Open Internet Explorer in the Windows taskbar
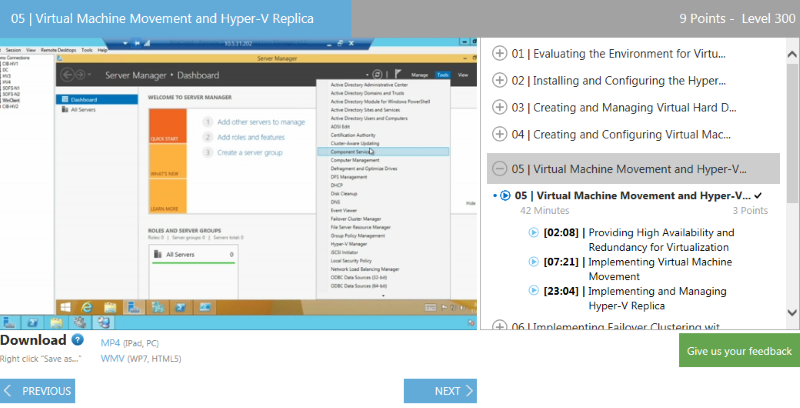Viewport: 800px width, 408px height. pyautogui.click(x=87, y=305)
